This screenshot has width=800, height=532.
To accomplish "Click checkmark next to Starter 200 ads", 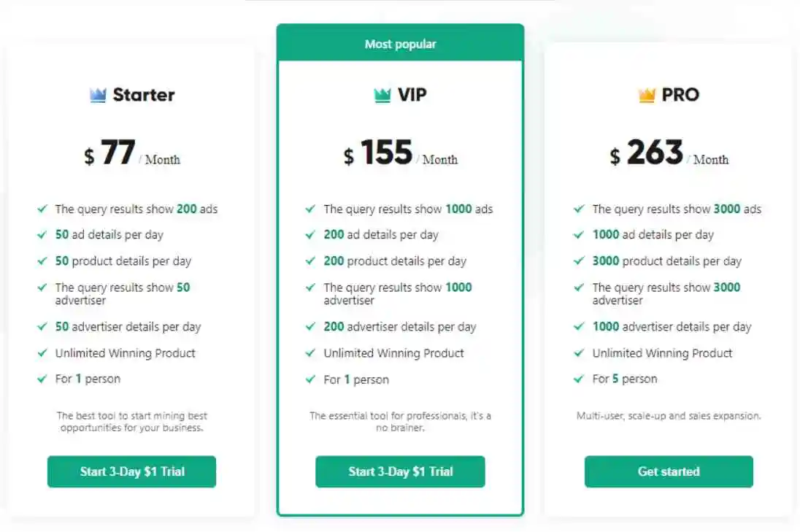I will click(42, 209).
